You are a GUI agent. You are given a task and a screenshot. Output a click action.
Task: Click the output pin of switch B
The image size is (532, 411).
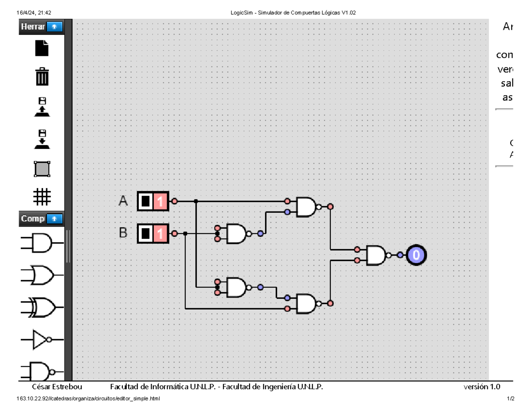click(175, 233)
